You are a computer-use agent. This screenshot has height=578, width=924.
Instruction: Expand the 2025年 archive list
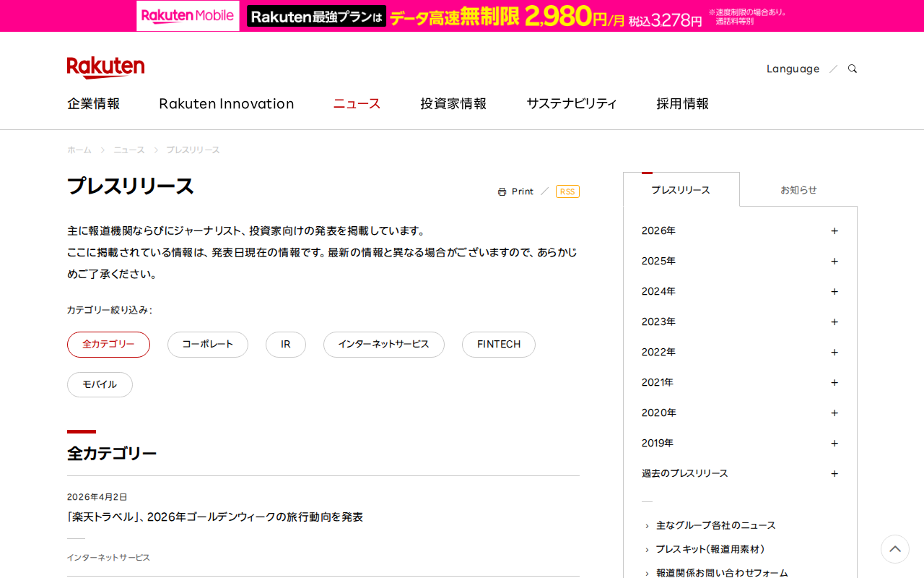coord(740,261)
